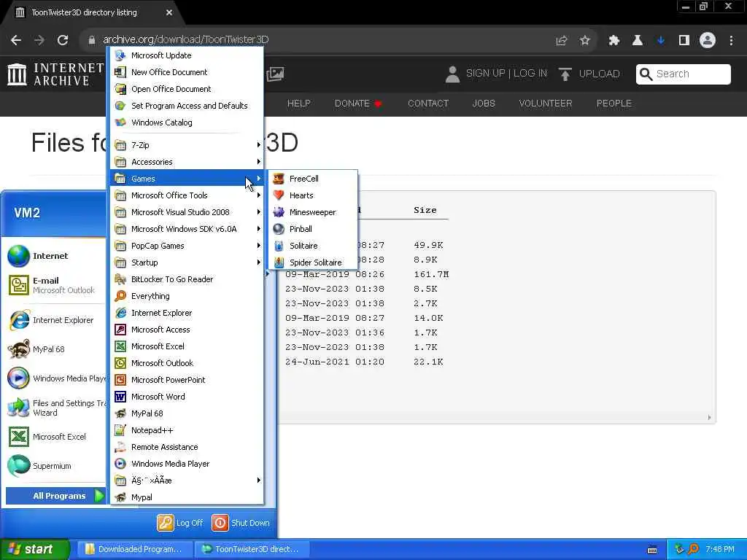Screen dimensions: 747x560
Task: Click the SIGN UP link on Internet Archive
Action: [x=485, y=74]
